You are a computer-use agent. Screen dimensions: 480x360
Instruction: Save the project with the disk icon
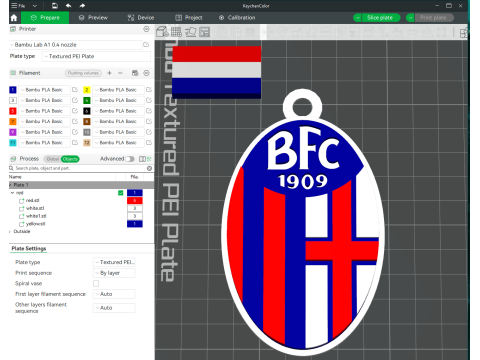55,6
